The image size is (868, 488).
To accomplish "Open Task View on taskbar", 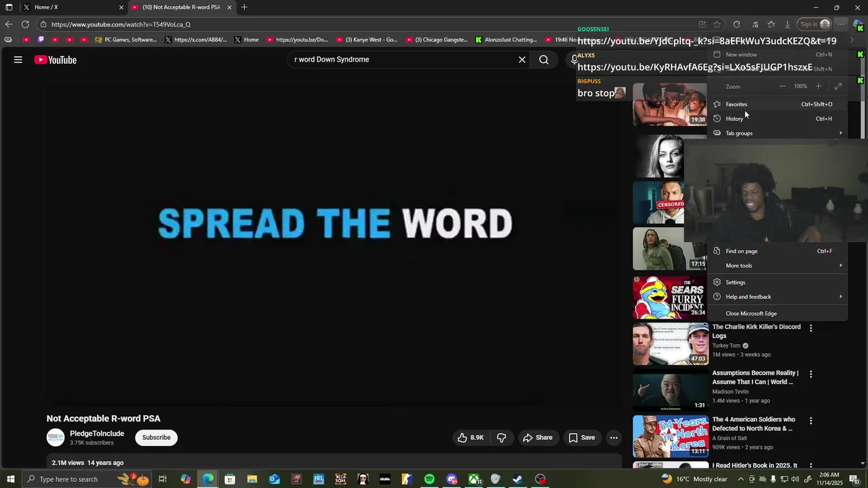I will coord(163,479).
